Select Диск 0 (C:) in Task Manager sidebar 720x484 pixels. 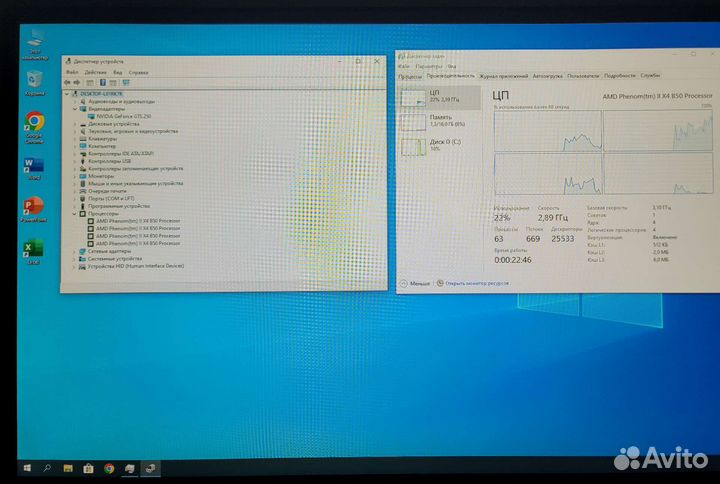click(x=440, y=146)
